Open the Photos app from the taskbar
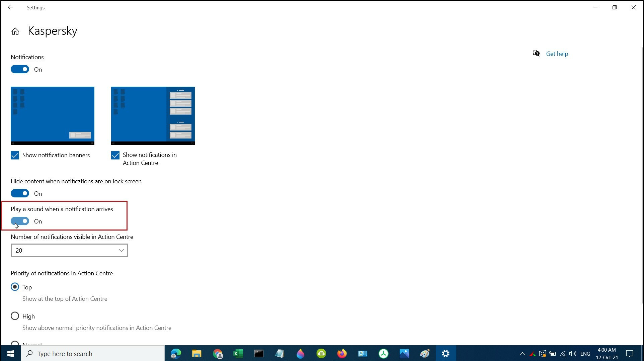The image size is (644, 361). (x=404, y=354)
